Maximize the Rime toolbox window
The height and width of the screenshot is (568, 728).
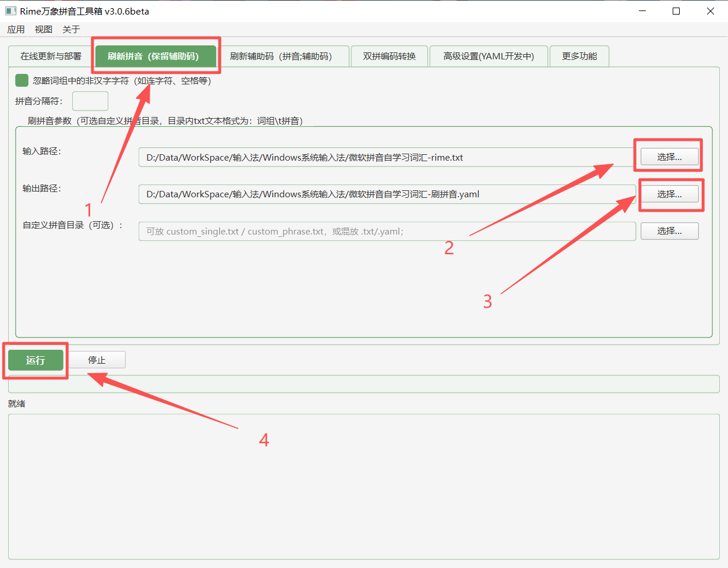[676, 11]
